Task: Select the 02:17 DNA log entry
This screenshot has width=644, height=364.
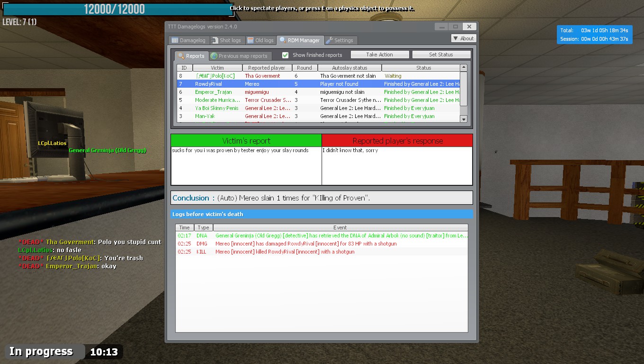Action: (x=322, y=236)
